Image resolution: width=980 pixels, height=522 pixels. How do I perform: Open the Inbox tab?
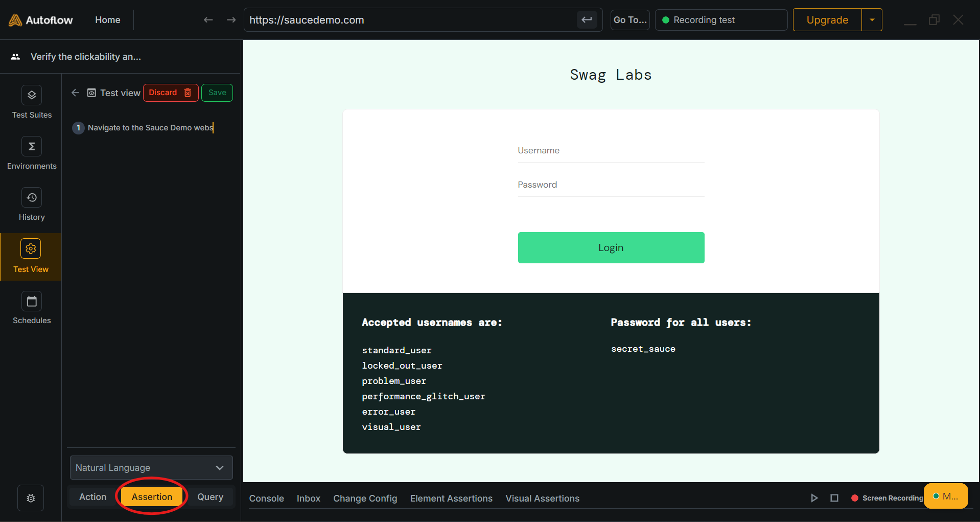click(309, 498)
